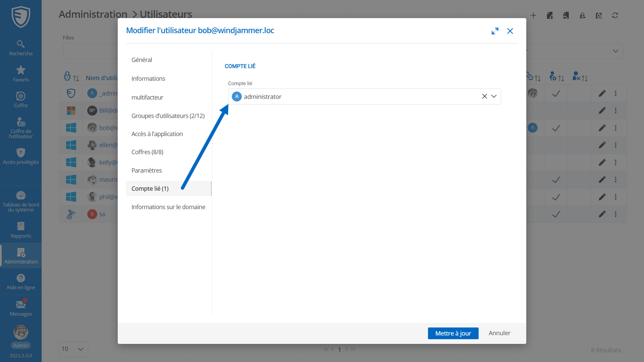This screenshot has height=362, width=644.
Task: Open Groupes d'utilisateurs (2/12) tab
Action: point(168,116)
